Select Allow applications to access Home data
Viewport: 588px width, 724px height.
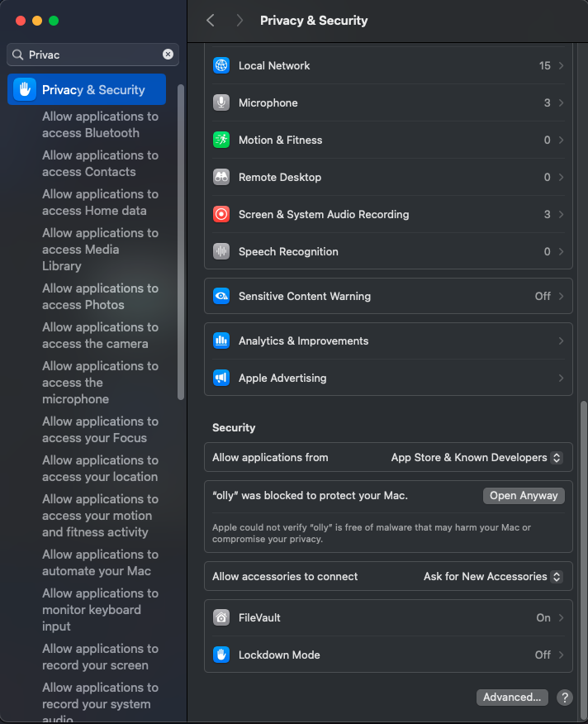pyautogui.click(x=100, y=202)
